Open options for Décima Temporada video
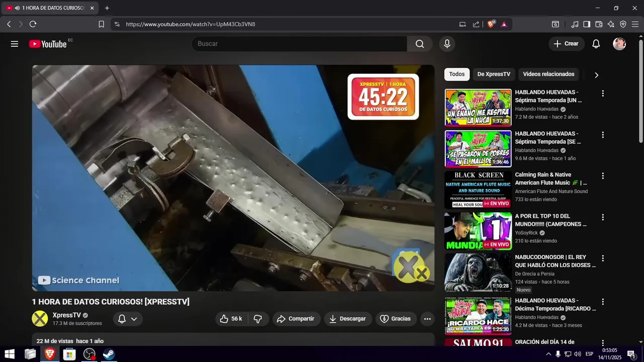 603,302
